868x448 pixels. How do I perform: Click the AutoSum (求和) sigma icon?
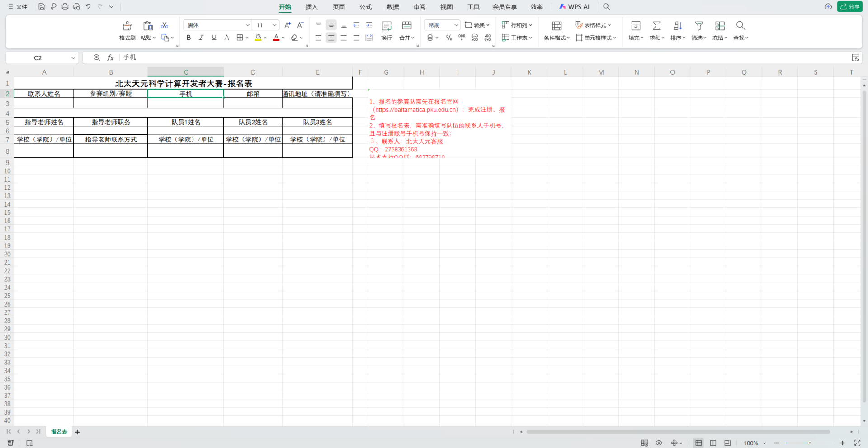(x=656, y=26)
